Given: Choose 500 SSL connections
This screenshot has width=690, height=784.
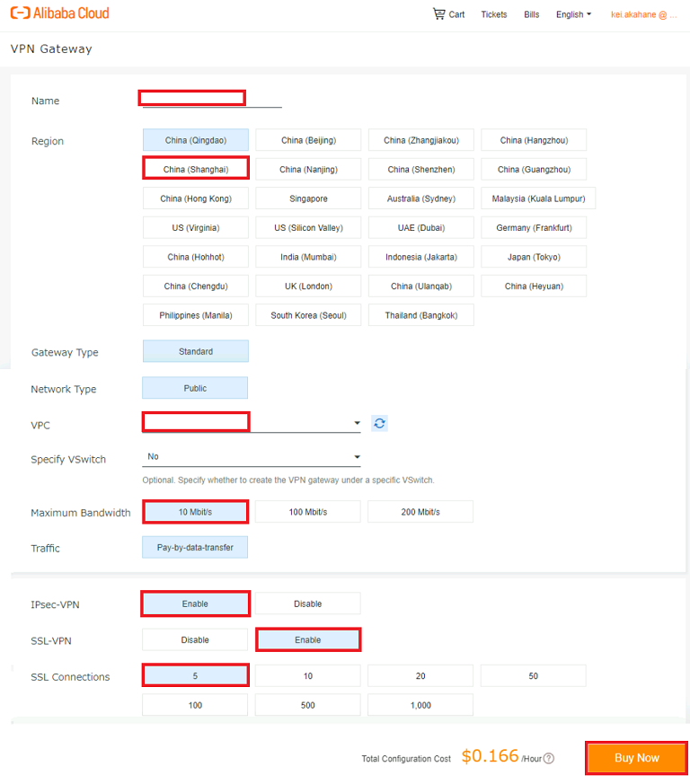Looking at the screenshot, I should pos(308,705).
